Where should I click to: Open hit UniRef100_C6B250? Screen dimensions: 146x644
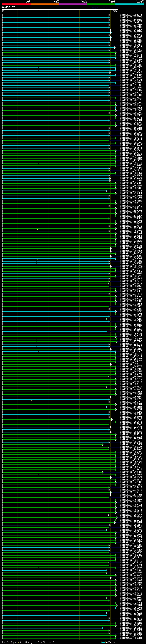pos(131,173)
